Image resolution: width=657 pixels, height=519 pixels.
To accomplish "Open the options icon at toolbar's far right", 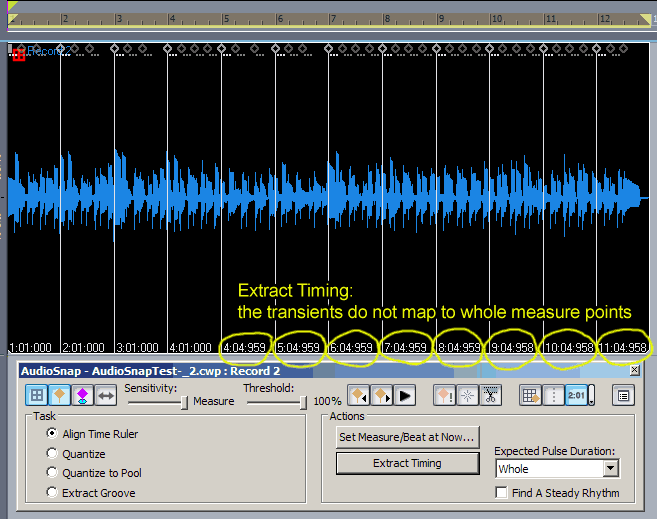I will [x=623, y=395].
